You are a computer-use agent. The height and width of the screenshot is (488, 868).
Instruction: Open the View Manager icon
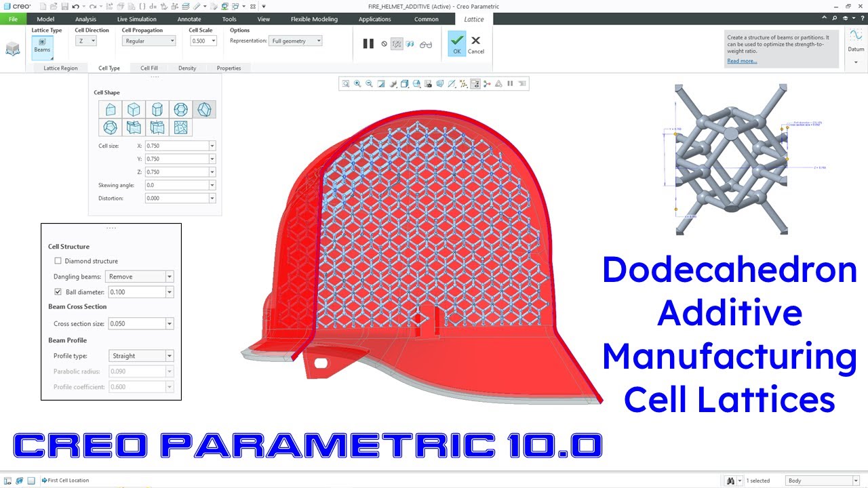[428, 84]
